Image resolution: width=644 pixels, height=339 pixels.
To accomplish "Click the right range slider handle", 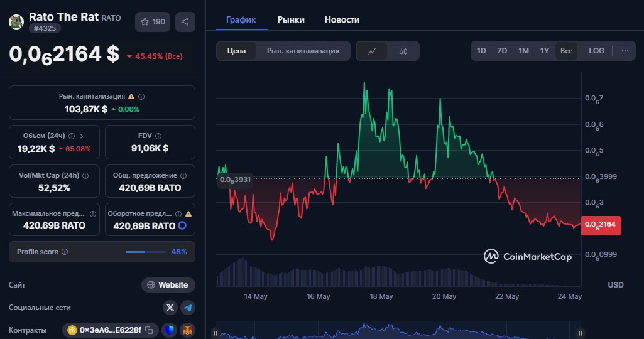I will [581, 333].
